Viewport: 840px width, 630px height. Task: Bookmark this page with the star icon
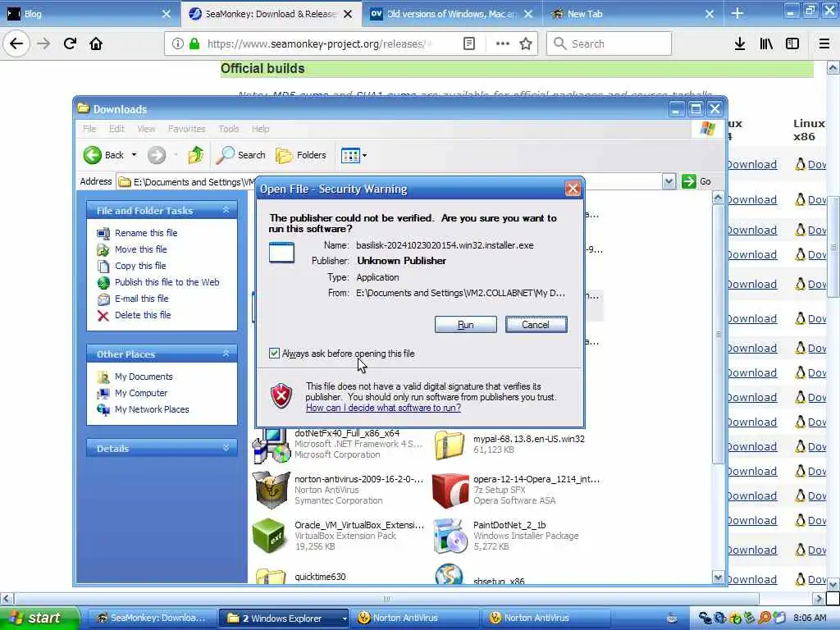click(526, 43)
